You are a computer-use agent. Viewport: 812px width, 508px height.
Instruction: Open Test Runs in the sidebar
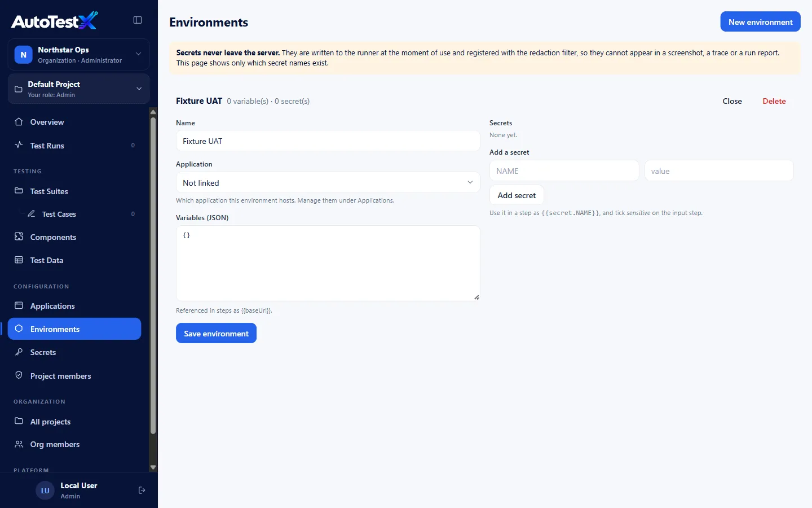(74, 146)
